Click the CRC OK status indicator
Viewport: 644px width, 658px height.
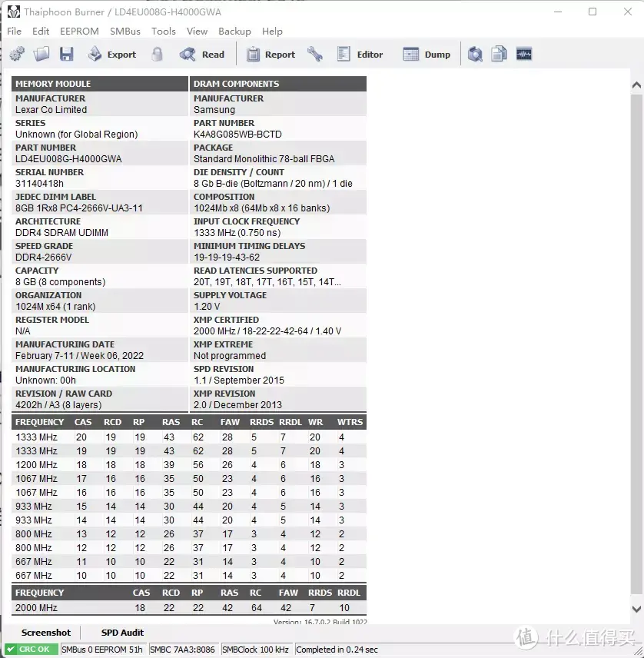point(31,650)
